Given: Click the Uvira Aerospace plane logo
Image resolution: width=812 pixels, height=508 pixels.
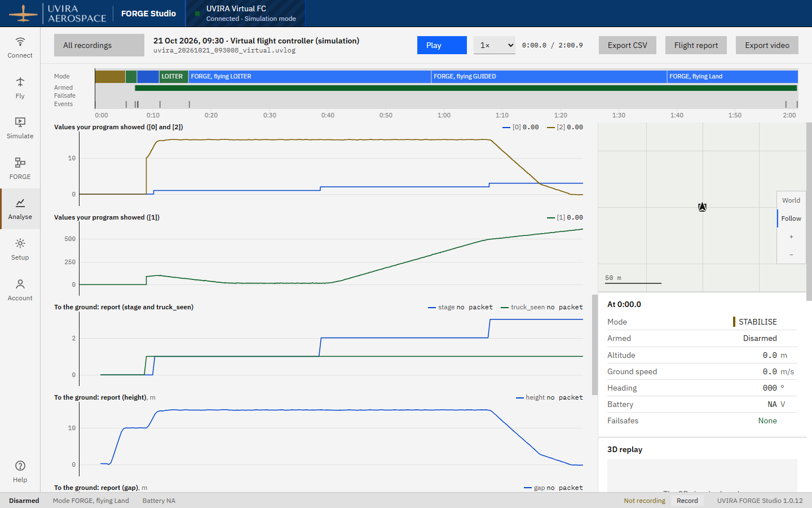Looking at the screenshot, I should coord(23,14).
